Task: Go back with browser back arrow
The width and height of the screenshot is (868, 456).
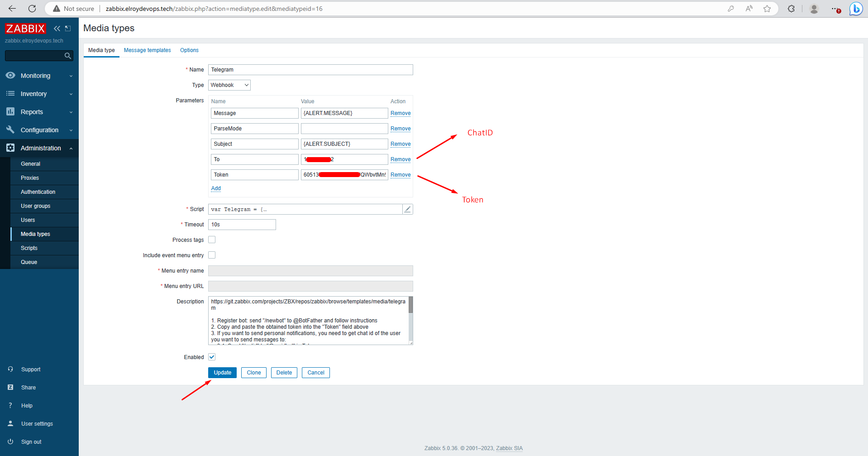Action: click(x=12, y=9)
